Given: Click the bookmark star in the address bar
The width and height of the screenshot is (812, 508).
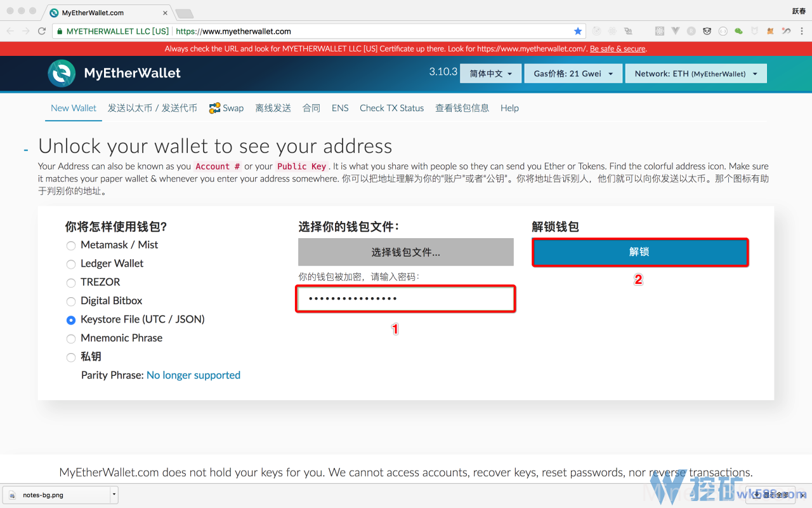Looking at the screenshot, I should (x=578, y=31).
